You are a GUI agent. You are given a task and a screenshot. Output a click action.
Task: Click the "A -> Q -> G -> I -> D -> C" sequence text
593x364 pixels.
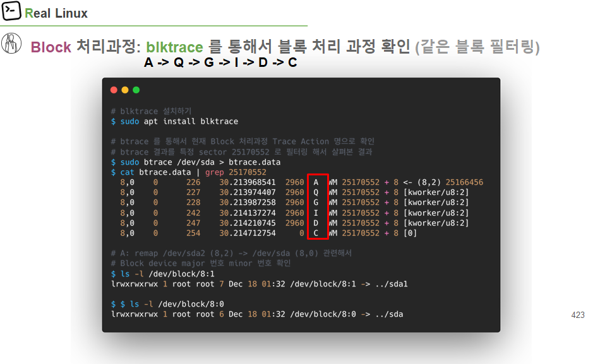[x=220, y=62]
